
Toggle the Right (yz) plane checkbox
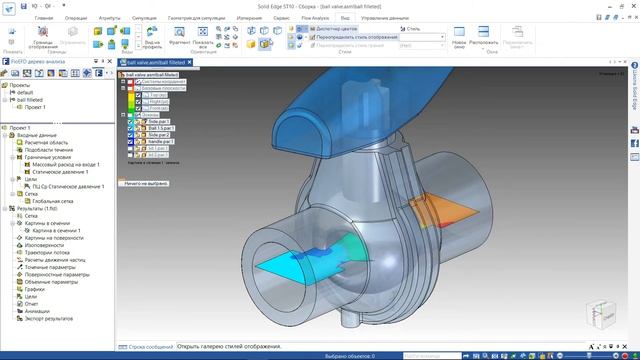(138, 102)
